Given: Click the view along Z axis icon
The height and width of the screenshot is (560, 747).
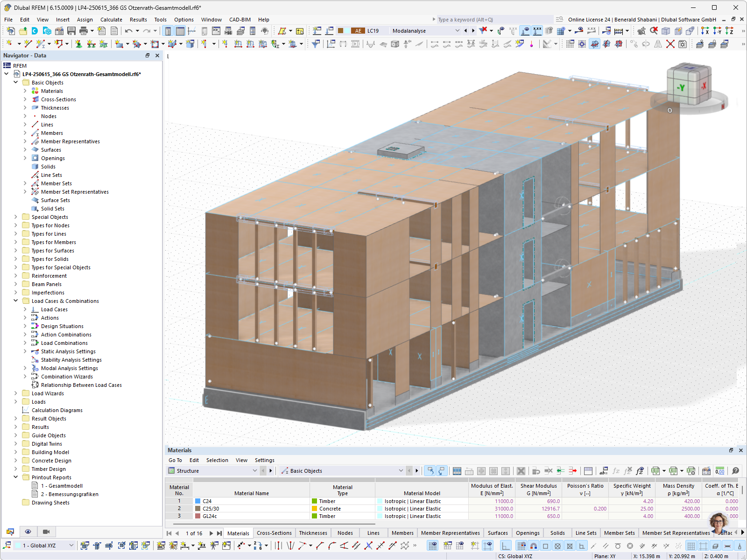Looking at the screenshot, I should [x=729, y=31].
